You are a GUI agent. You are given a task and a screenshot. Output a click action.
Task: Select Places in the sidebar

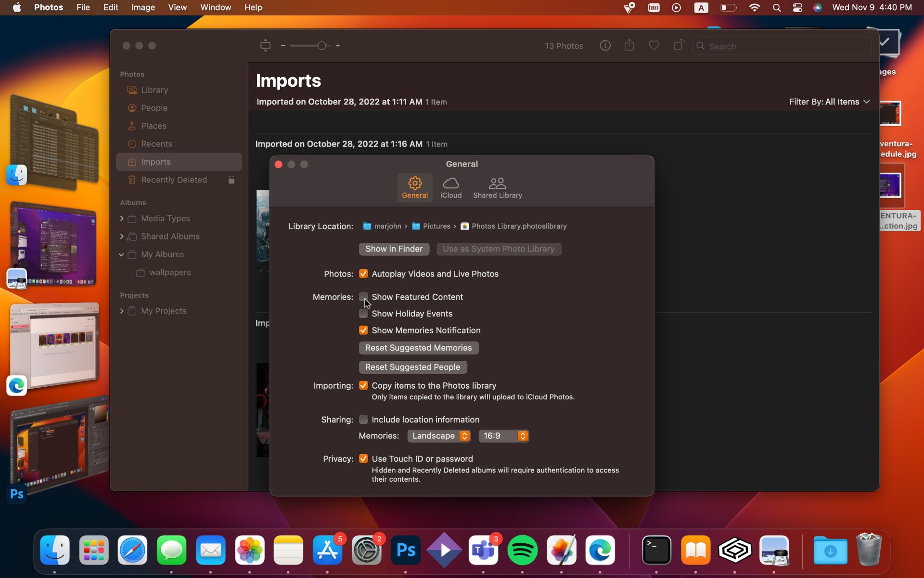pos(154,126)
